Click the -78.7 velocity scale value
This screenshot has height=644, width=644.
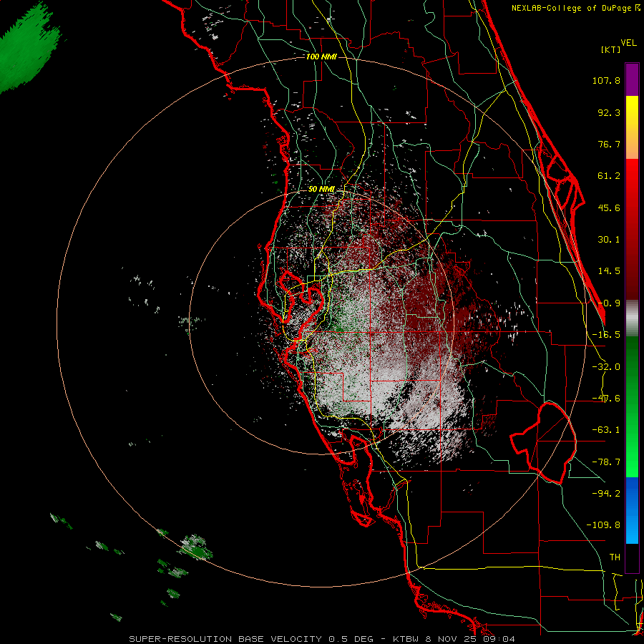(x=606, y=462)
